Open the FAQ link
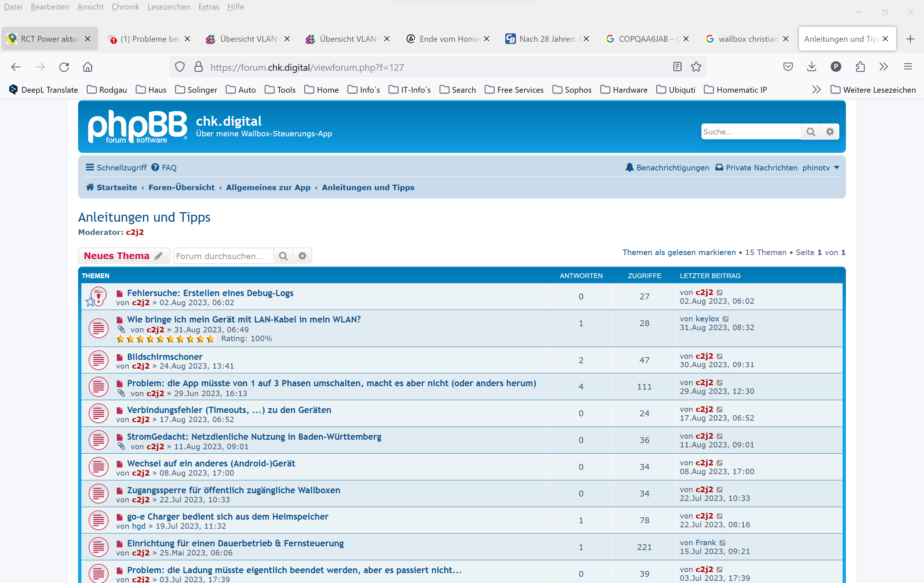This screenshot has height=583, width=924. (164, 167)
